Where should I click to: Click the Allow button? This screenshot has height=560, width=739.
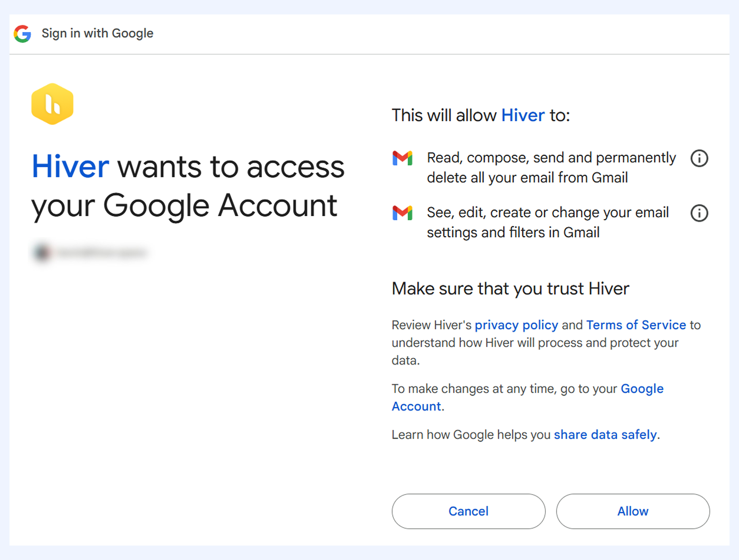pos(633,511)
